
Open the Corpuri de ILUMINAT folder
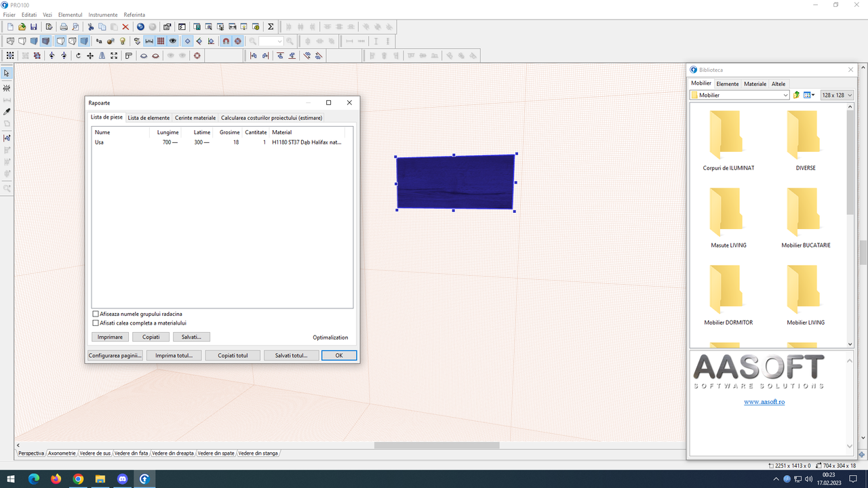coord(728,140)
